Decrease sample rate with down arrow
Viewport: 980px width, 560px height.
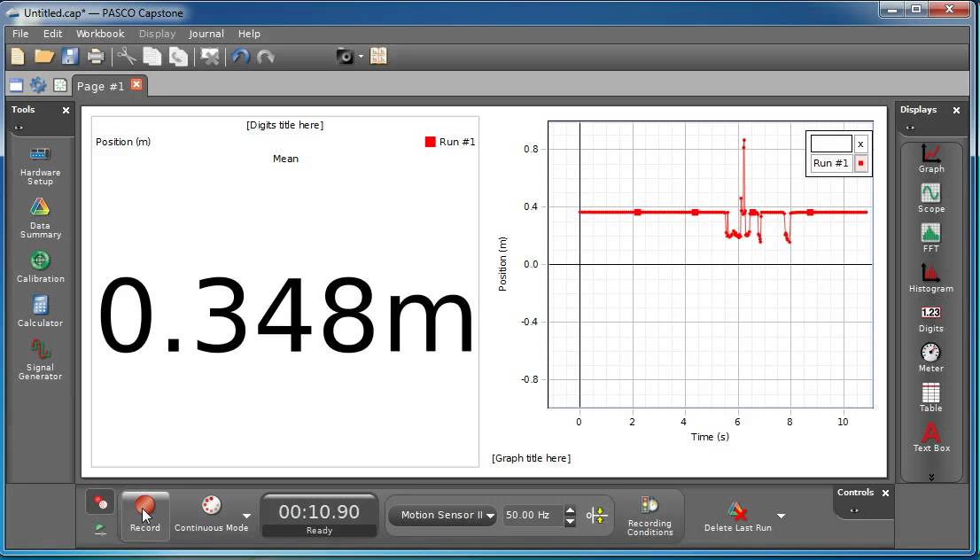[x=570, y=521]
